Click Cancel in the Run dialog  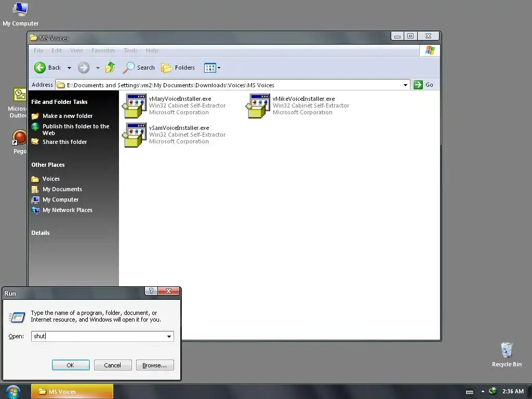113,365
